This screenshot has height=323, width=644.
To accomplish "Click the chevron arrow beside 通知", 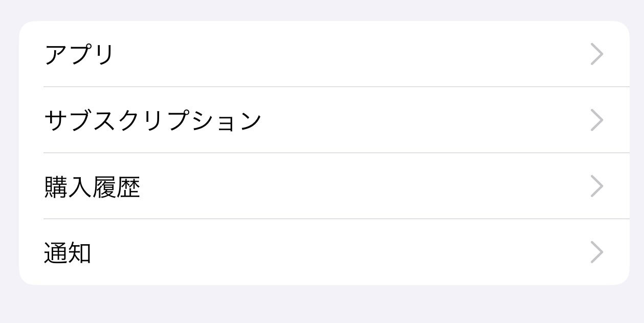I will click(x=596, y=252).
